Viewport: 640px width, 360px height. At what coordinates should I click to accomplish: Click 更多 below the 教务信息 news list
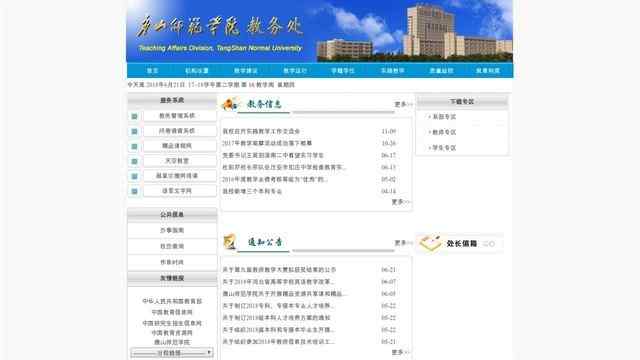pos(400,202)
